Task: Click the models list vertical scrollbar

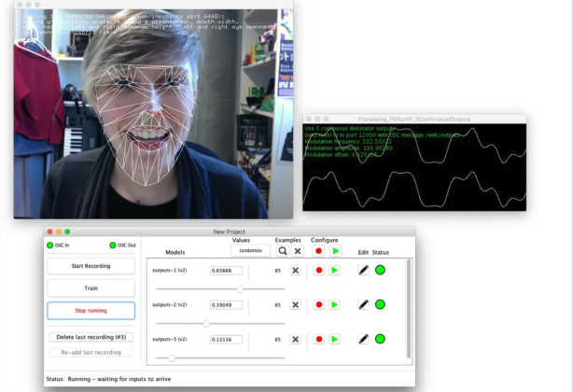Action: pyautogui.click(x=409, y=309)
